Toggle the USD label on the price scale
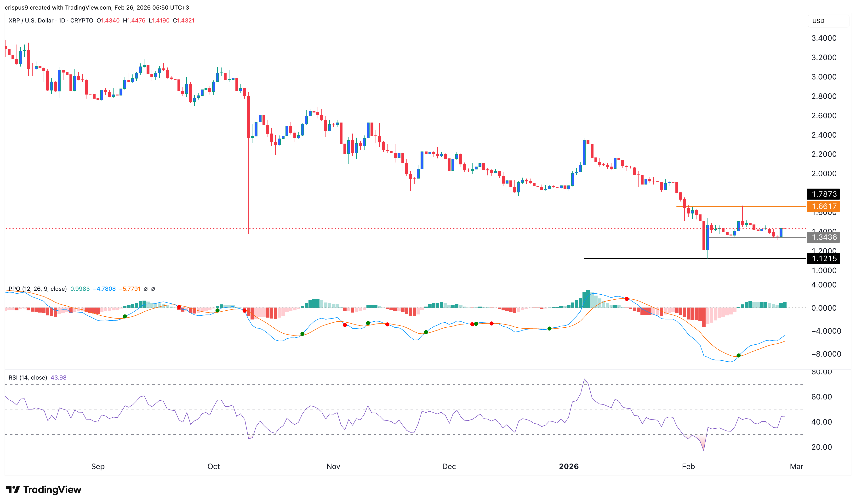 click(818, 21)
